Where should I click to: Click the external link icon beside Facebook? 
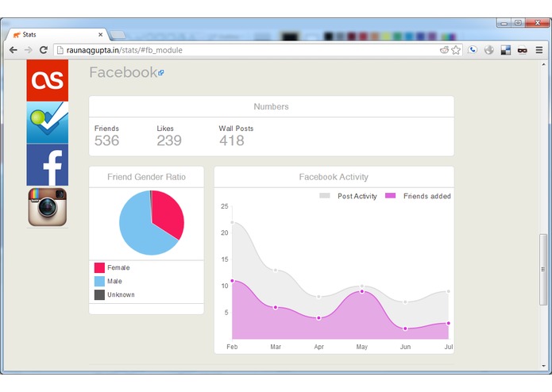point(161,73)
